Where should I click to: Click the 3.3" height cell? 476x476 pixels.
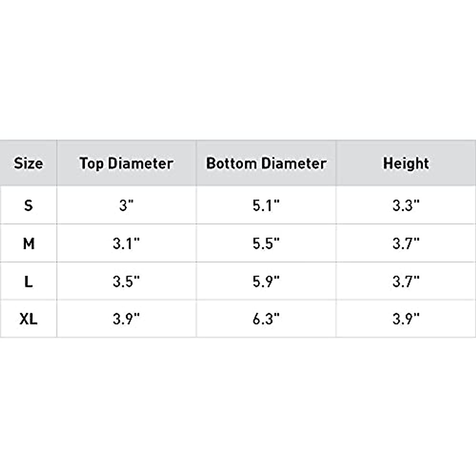406,205
